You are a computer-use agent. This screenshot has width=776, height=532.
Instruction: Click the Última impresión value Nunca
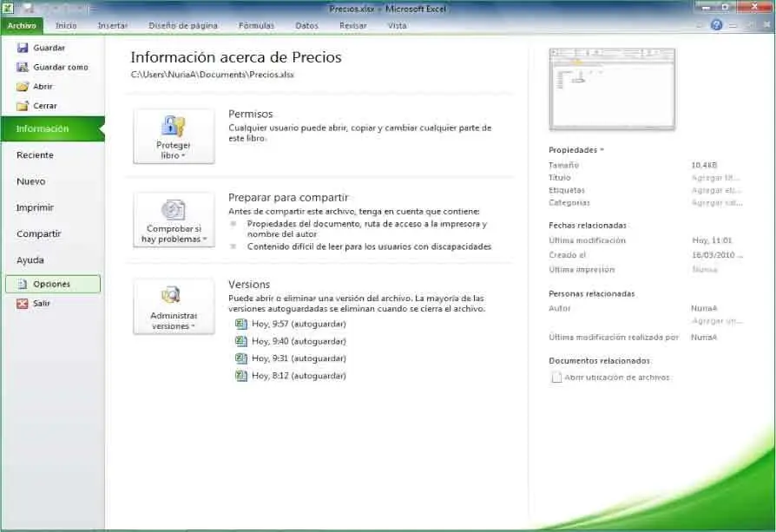click(x=704, y=270)
